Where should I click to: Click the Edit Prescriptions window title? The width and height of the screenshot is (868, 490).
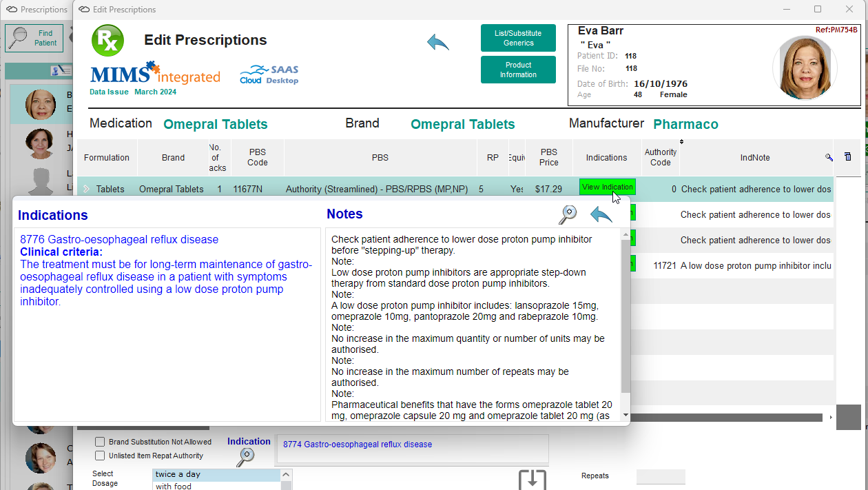(124, 10)
